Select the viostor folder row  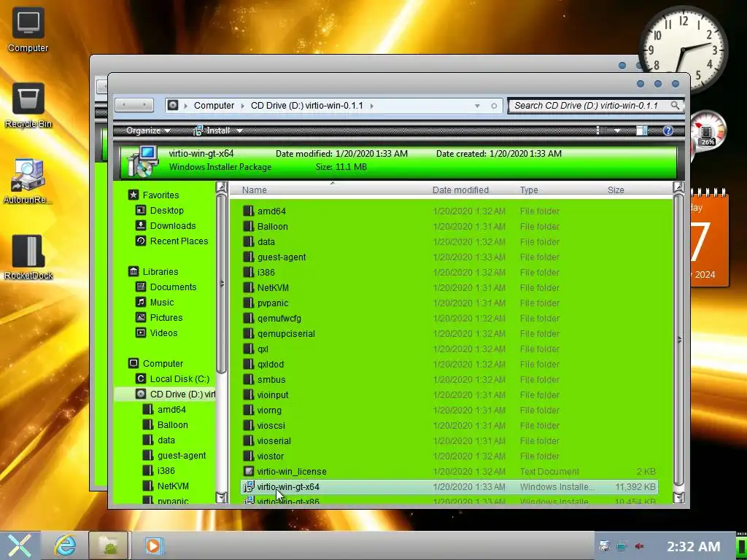click(449, 456)
